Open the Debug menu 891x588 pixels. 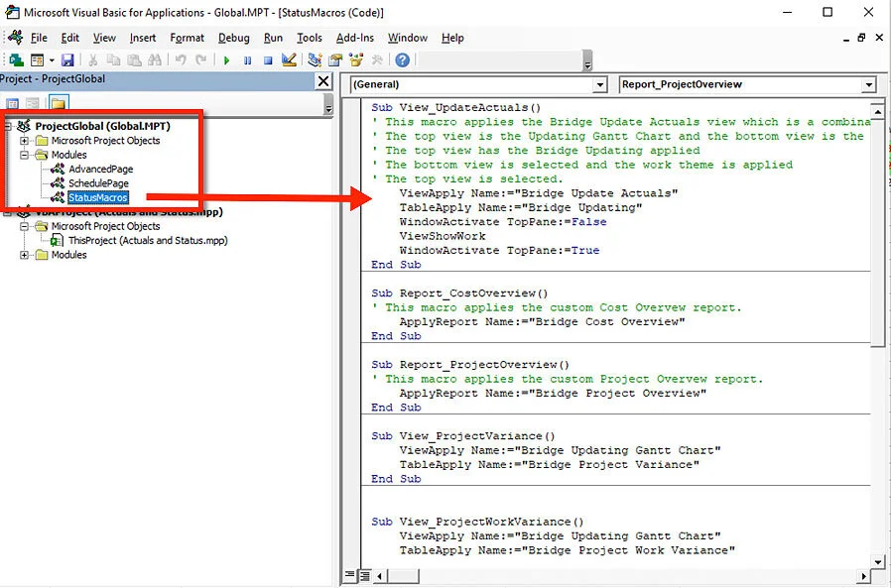(233, 38)
